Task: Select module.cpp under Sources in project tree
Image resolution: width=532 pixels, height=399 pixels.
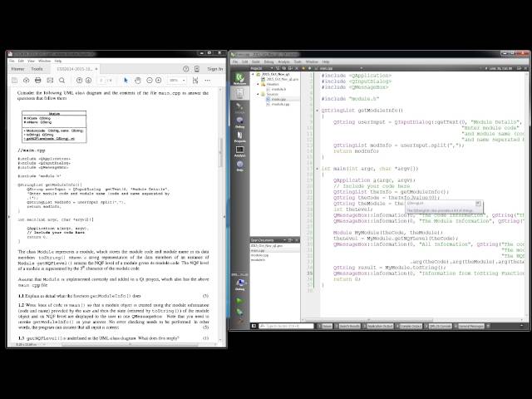Action: pyautogui.click(x=280, y=104)
